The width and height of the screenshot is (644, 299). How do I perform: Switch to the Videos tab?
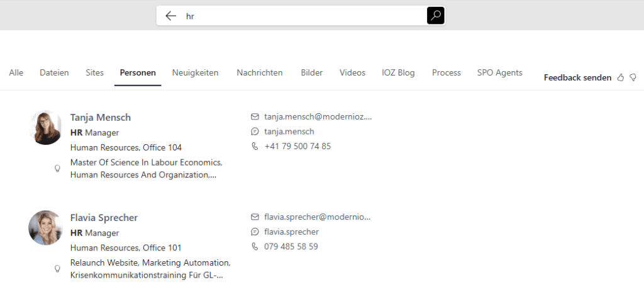pyautogui.click(x=352, y=73)
